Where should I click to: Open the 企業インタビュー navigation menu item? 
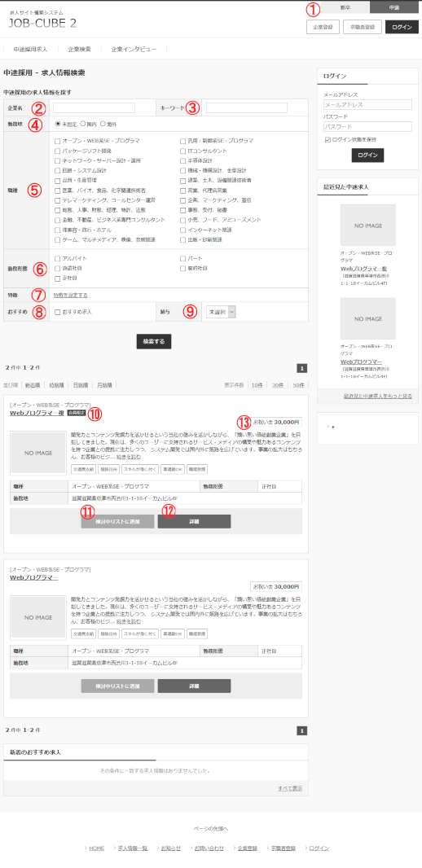point(134,50)
